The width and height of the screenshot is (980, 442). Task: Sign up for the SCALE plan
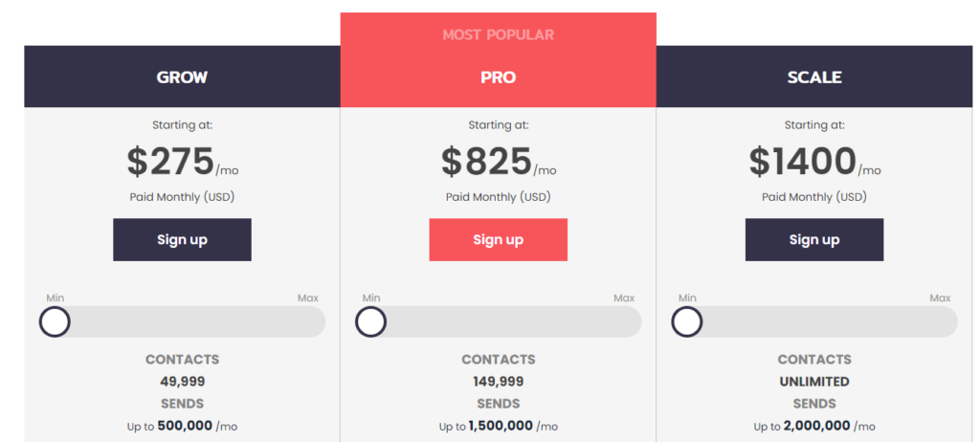point(813,239)
